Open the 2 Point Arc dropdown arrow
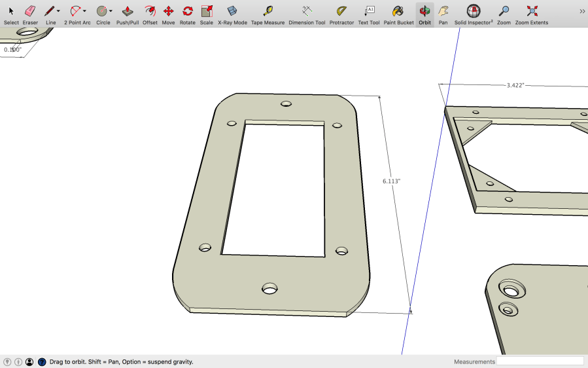Viewport: 588px width, 368px height. coord(85,11)
